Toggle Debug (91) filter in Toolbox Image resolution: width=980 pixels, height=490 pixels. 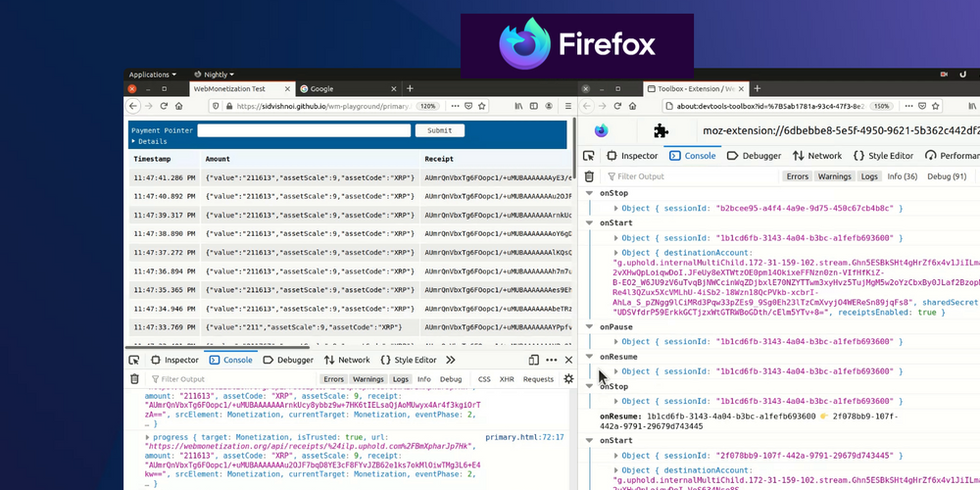tap(947, 176)
